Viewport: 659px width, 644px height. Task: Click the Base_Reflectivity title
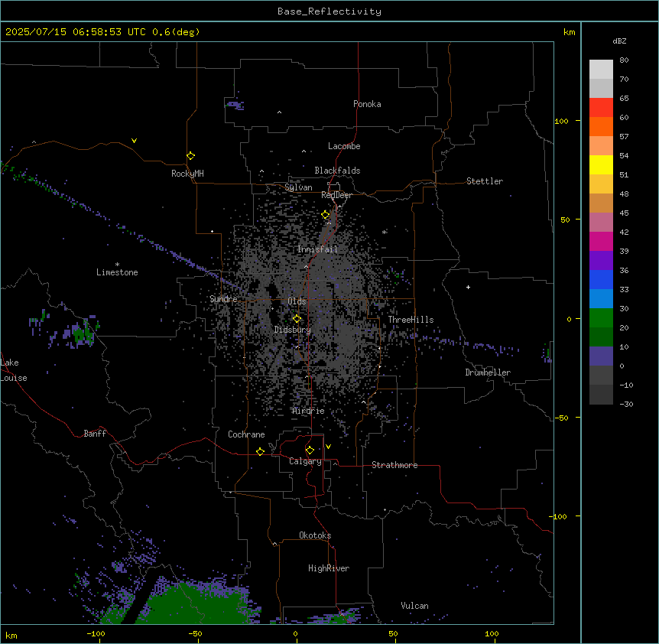329,11
